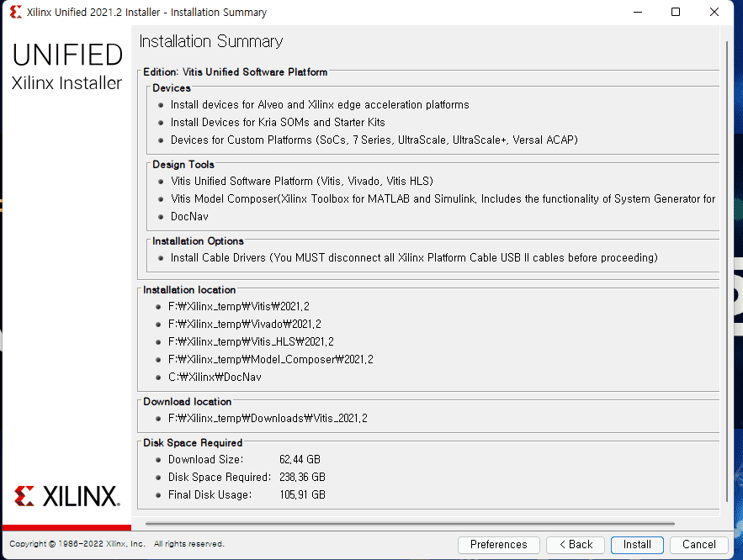Click the Install button
Viewport: 743px width, 560px height.
637,544
